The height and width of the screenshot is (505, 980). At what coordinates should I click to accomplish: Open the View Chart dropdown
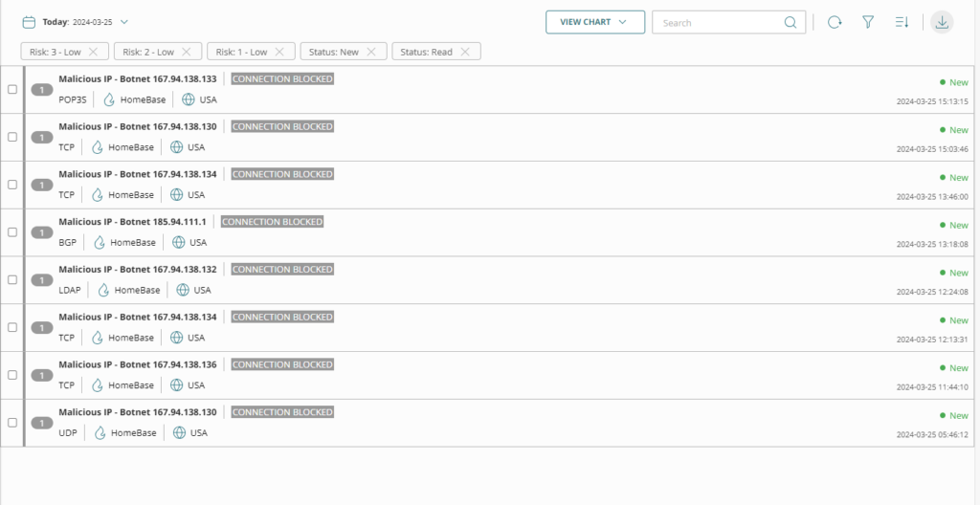(x=595, y=22)
